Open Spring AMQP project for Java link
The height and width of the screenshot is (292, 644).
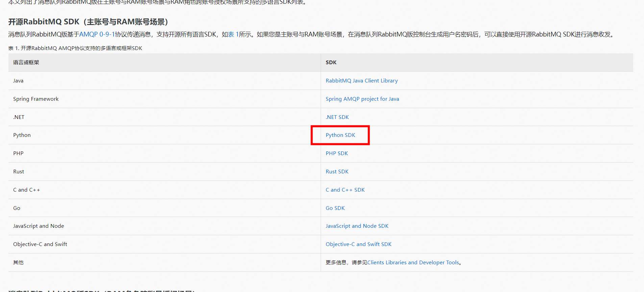(362, 99)
